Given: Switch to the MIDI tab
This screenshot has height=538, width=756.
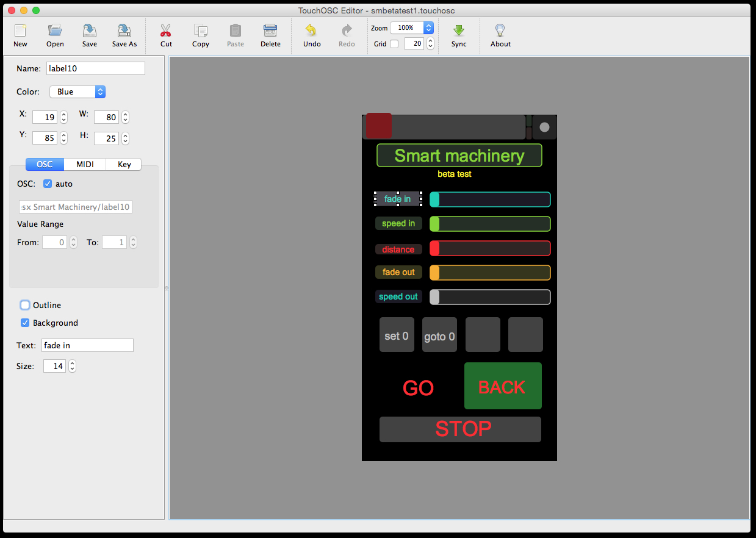Looking at the screenshot, I should (x=85, y=164).
